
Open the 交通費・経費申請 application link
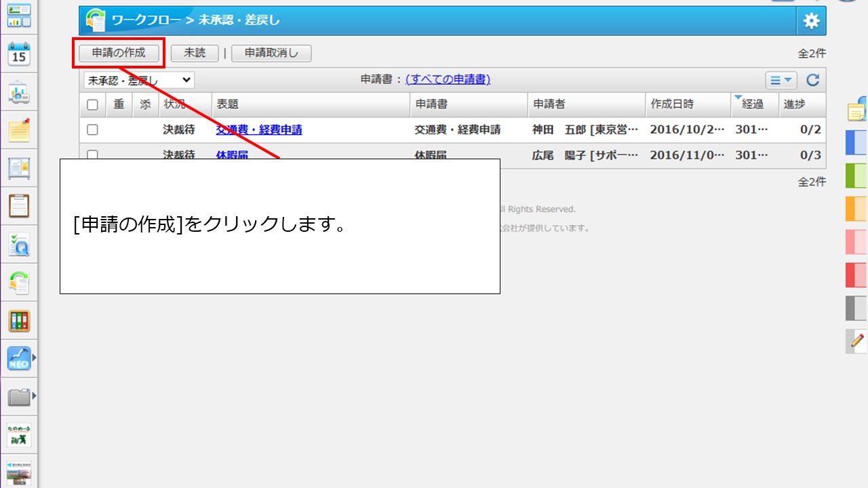(x=258, y=129)
